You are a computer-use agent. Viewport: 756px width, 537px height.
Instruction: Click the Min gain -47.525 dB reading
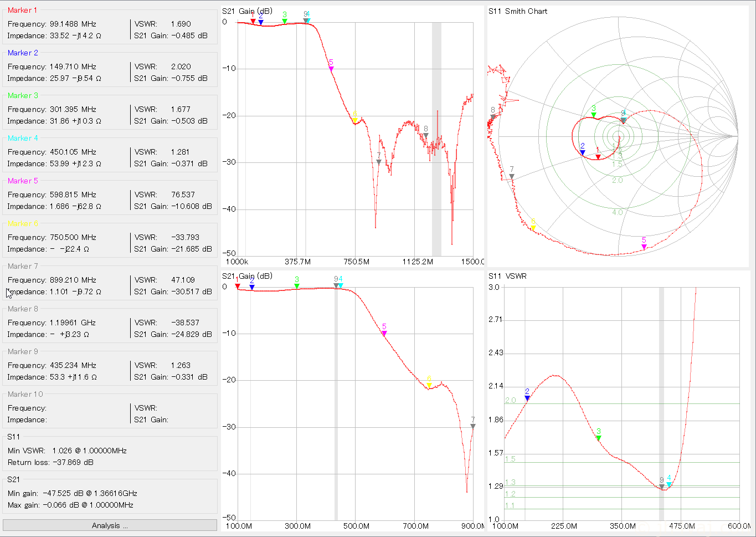tap(73, 493)
